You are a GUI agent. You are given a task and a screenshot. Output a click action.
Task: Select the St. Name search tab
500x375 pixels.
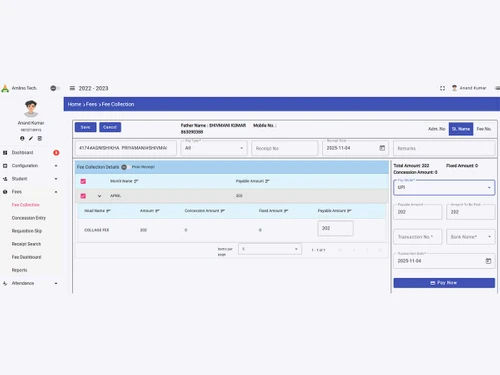(x=461, y=129)
